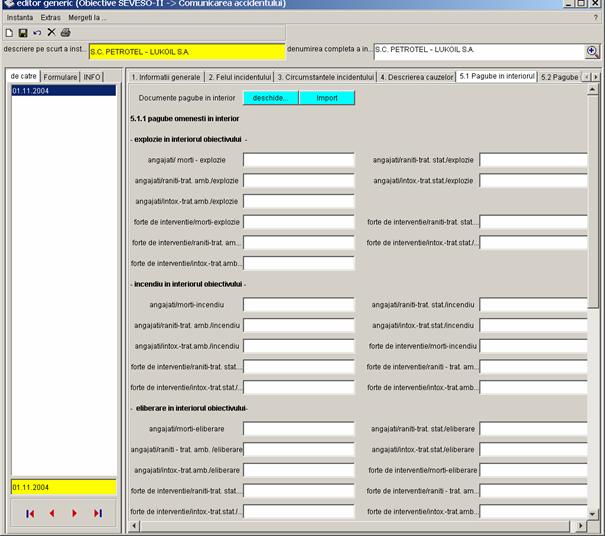The height and width of the screenshot is (536, 605).
Task: Click the magnifier icon beside denumirea completa
Action: click(x=592, y=52)
